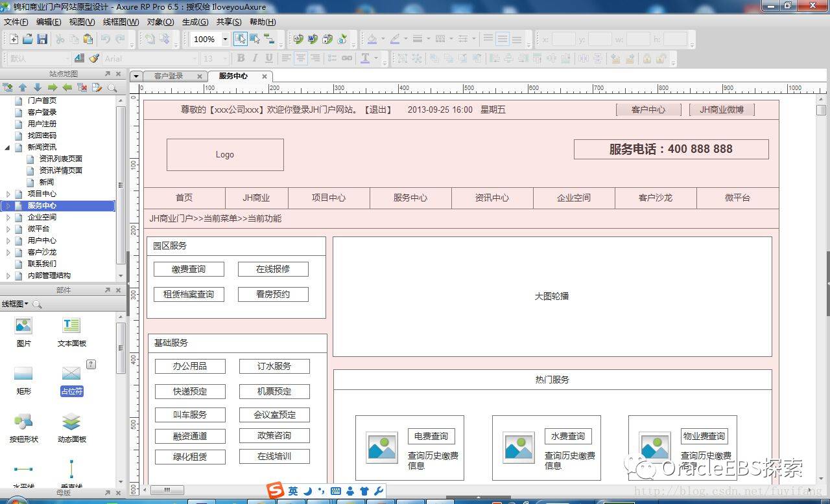Open the format painter brush icon

[94, 58]
